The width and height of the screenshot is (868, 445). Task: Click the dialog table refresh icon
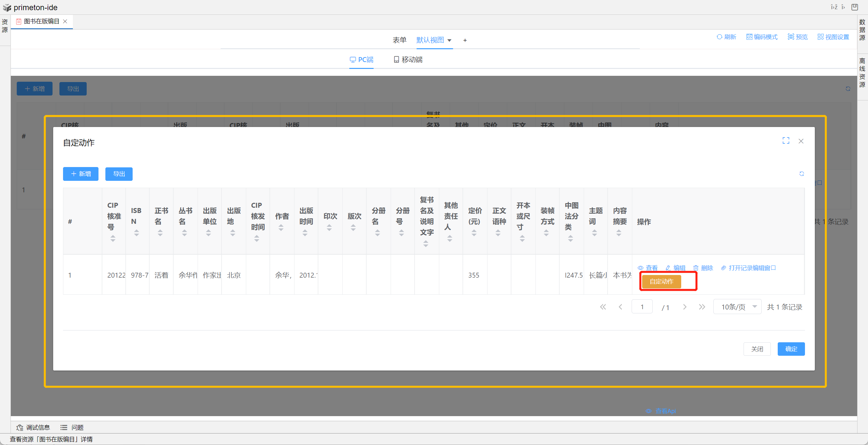point(801,174)
